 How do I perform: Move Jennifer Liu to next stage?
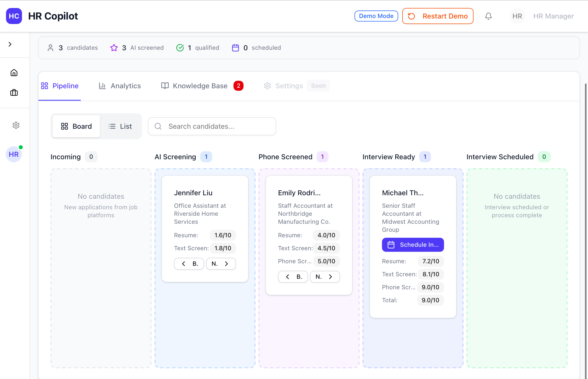[x=221, y=264]
